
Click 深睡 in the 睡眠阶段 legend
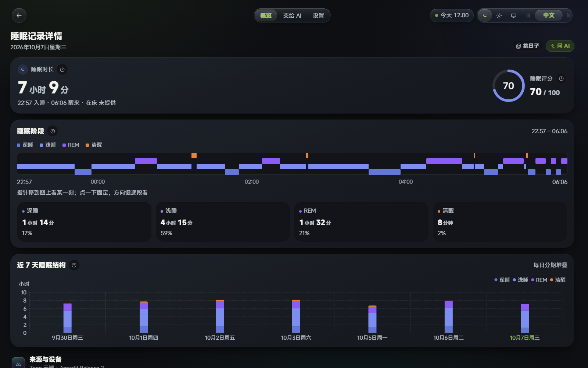(x=25, y=145)
